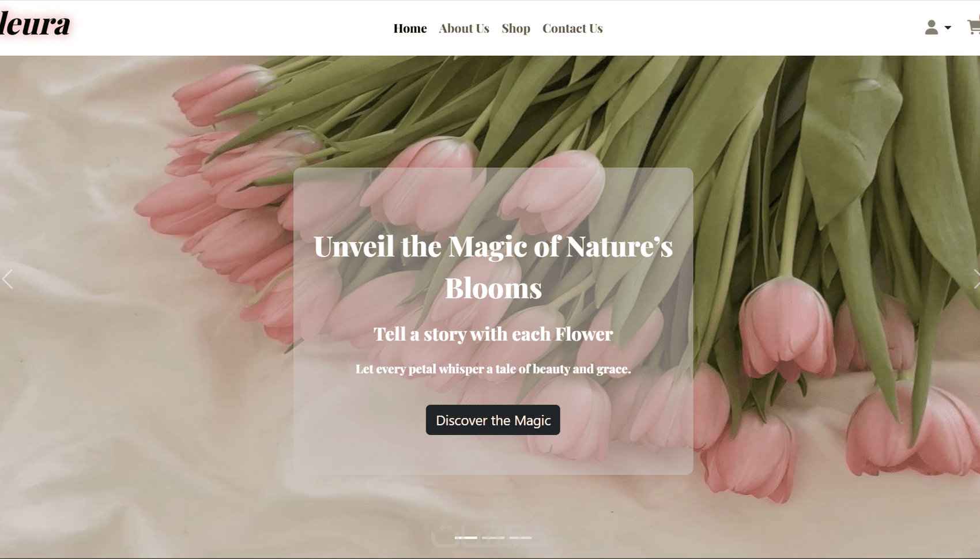This screenshot has width=980, height=559.
Task: Switch to the second carousel indicator
Action: click(493, 538)
